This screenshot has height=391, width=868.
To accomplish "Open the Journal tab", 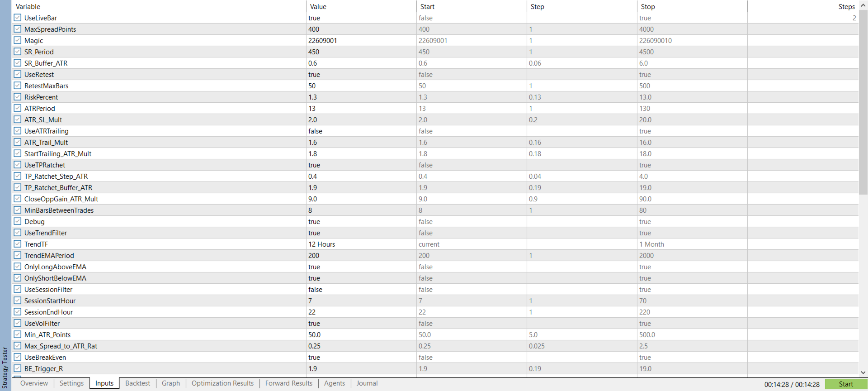I will click(367, 383).
